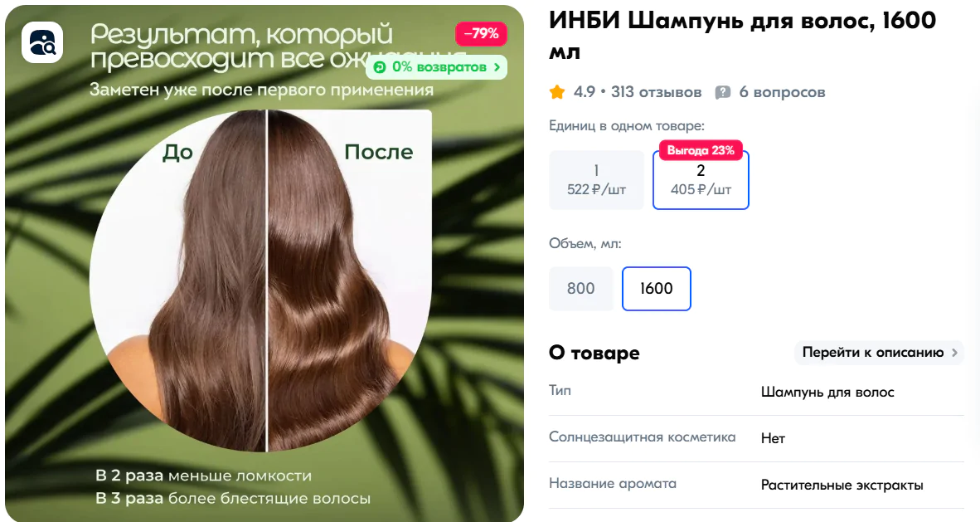980x522 pixels.
Task: Go to description via Перейти к описанию
Action: point(879,353)
